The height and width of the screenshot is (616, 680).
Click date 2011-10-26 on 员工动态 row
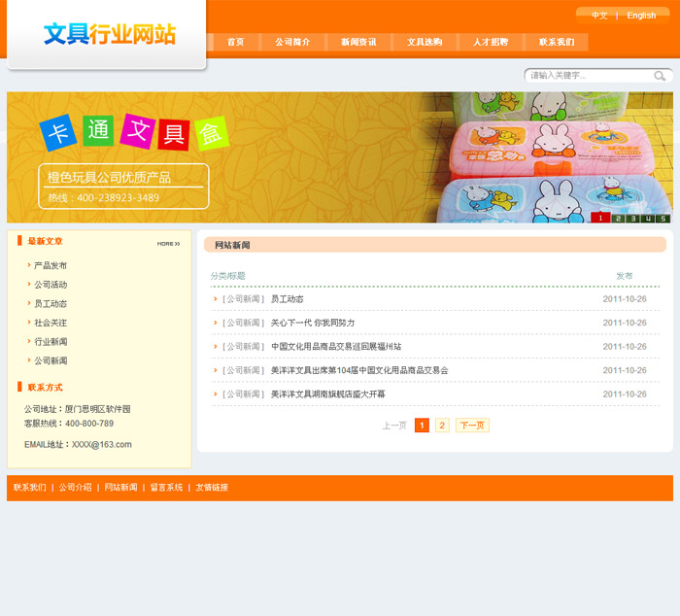(625, 299)
